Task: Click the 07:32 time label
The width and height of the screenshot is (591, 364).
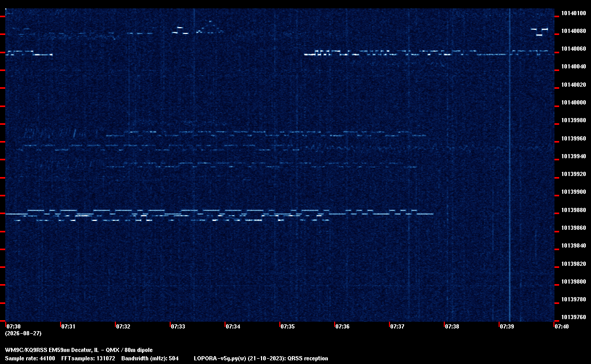Action: [x=123, y=326]
